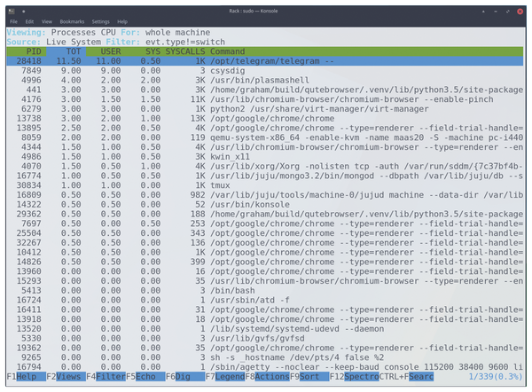Select the Xorg process row
The image size is (532, 392).
click(x=264, y=167)
